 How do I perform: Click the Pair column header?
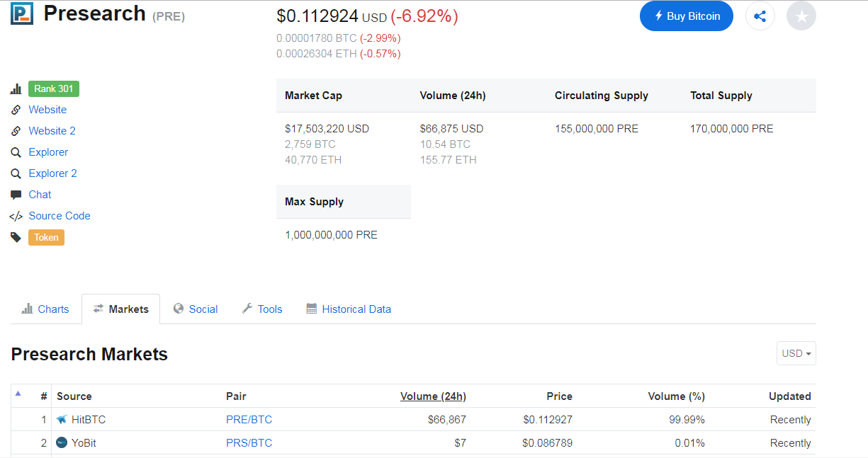[x=236, y=396]
